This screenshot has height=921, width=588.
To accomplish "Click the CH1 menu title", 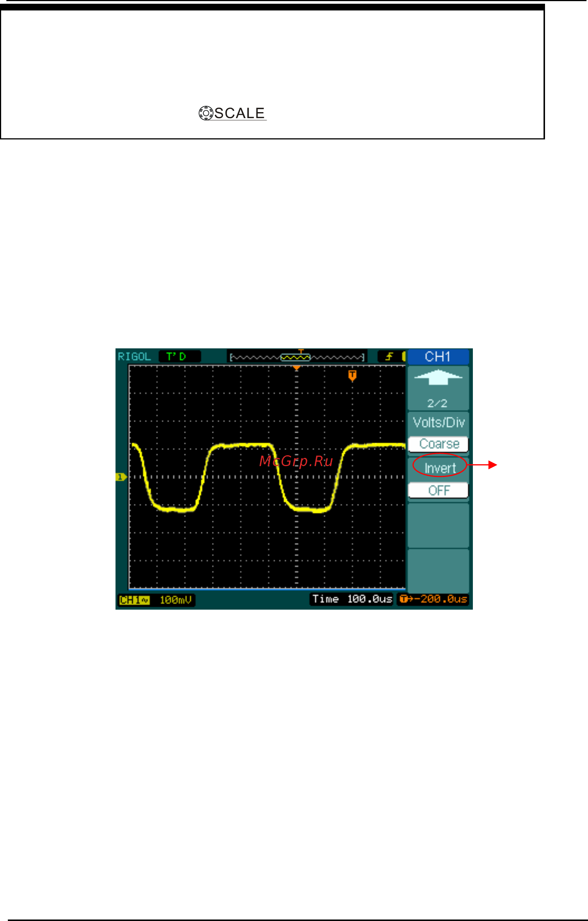I will click(438, 357).
